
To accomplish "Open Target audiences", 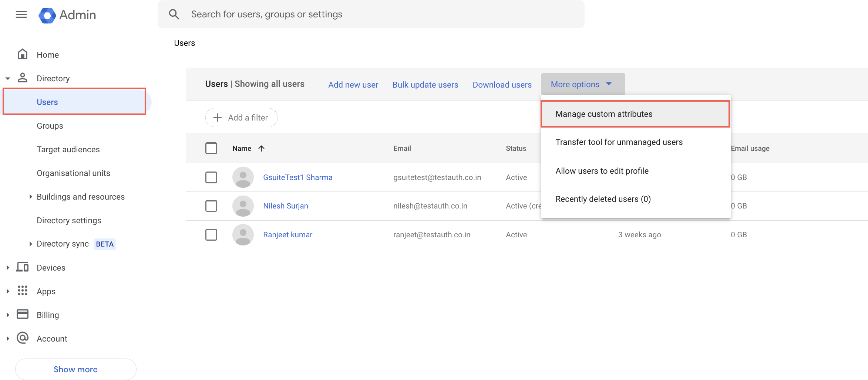I will click(x=68, y=149).
